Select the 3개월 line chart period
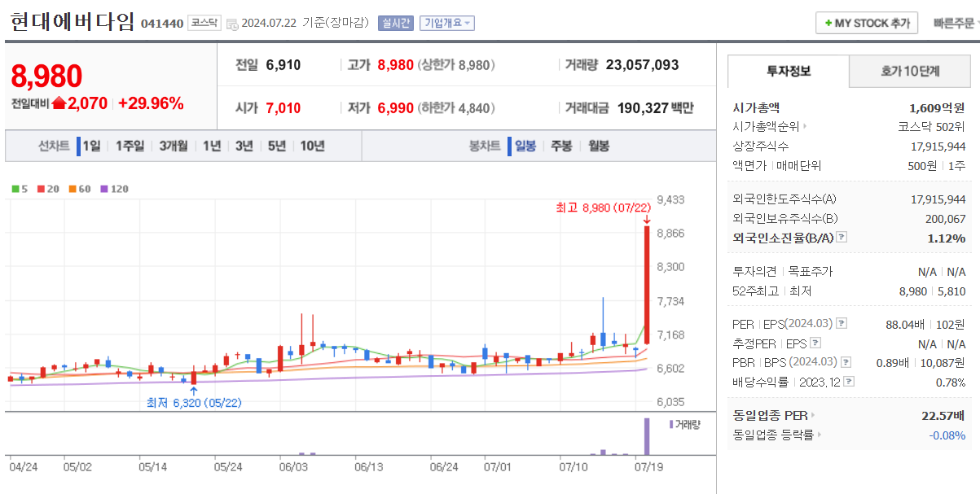The height and width of the screenshot is (494, 980). coord(174,146)
